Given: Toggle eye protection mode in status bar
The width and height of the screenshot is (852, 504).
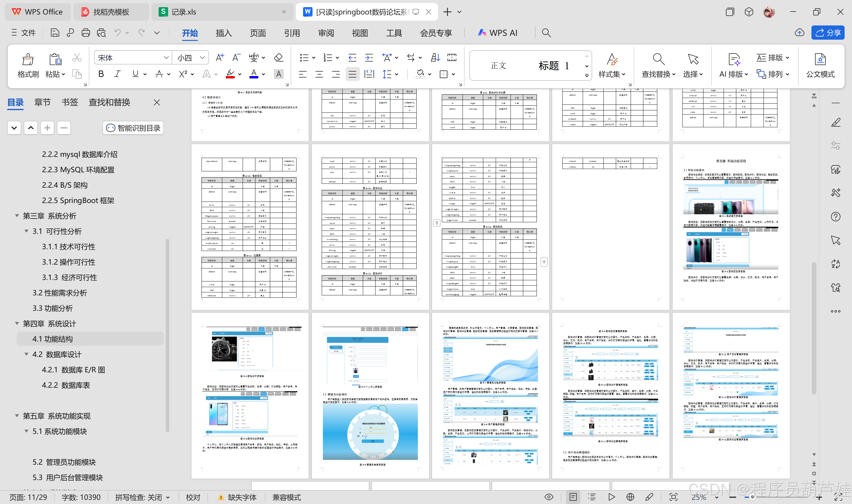Looking at the screenshot, I should coord(549,497).
